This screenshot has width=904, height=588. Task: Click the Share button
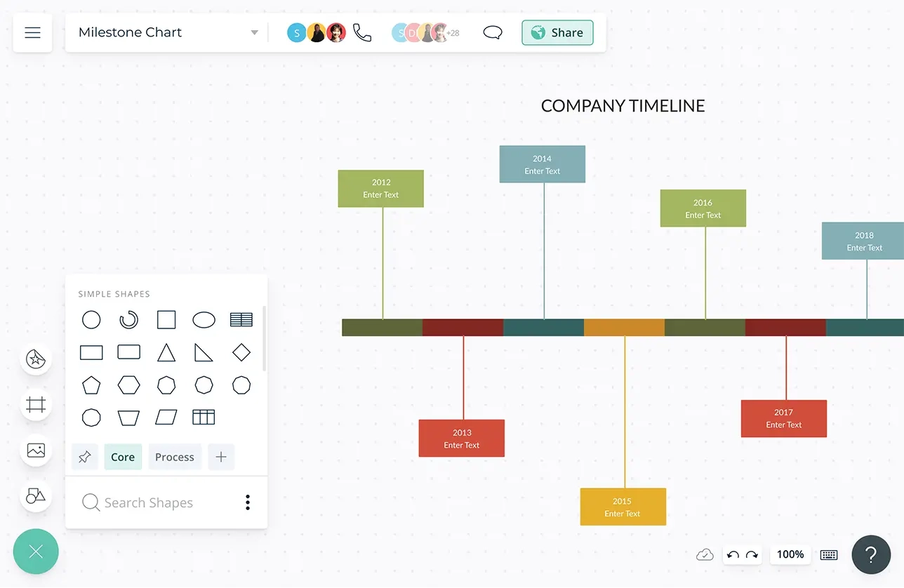[x=557, y=32]
